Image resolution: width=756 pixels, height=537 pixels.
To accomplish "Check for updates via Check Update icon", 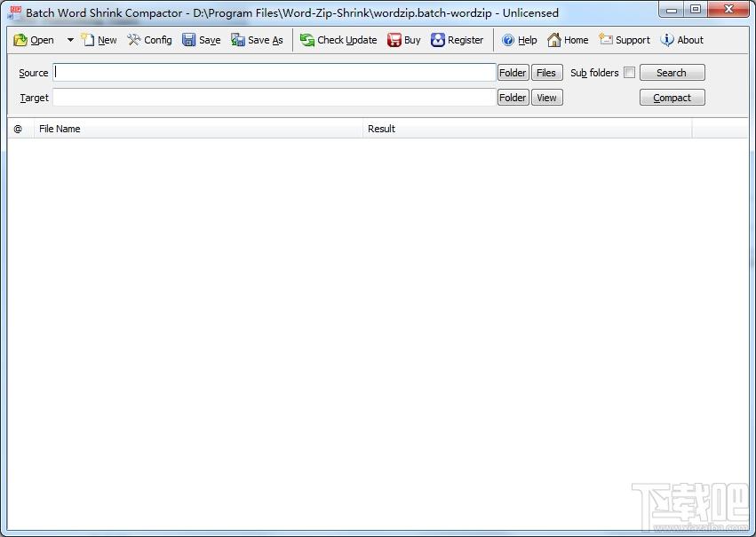I will coord(338,40).
